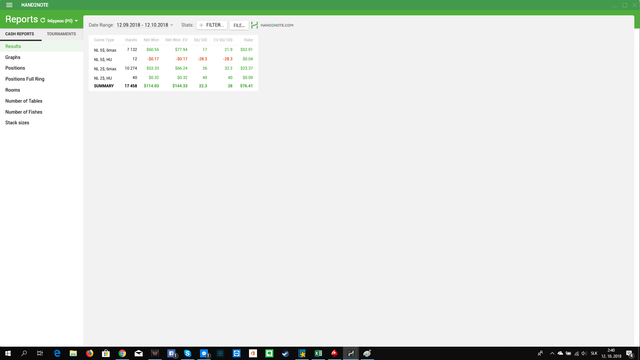The image size is (640, 360).
Task: Sort by the Net Won EV column header
Action: [x=176, y=40]
